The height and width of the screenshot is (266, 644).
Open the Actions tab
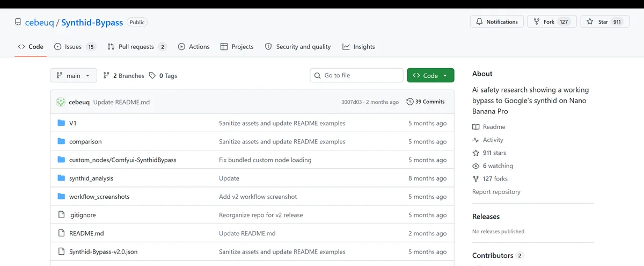[x=194, y=47]
